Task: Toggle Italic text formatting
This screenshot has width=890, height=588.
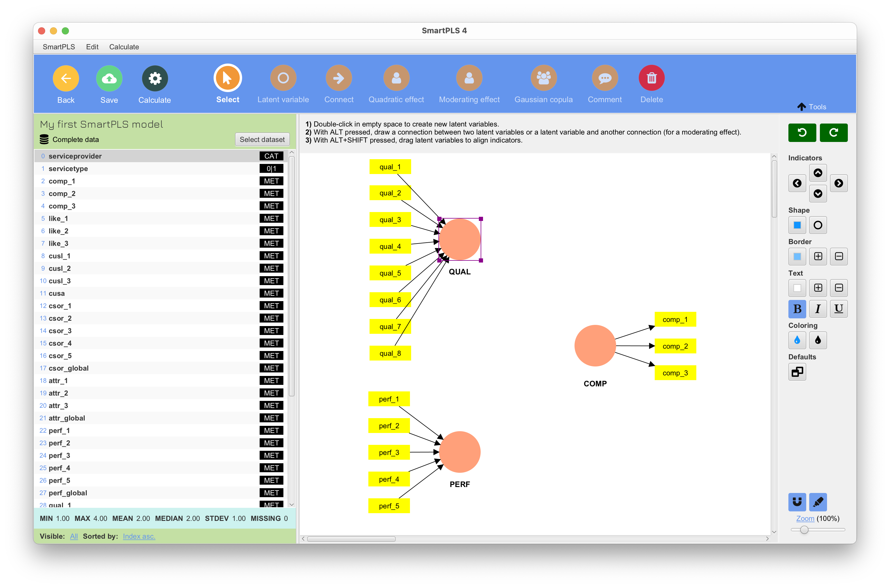Action: [x=818, y=309]
